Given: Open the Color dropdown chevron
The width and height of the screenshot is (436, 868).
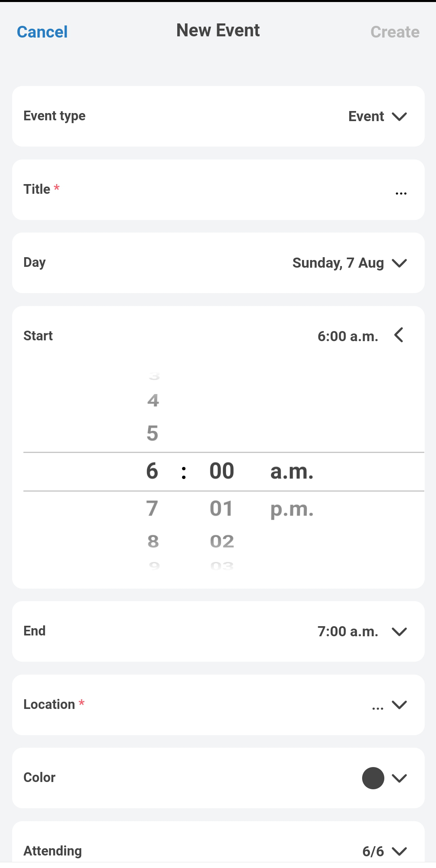Looking at the screenshot, I should [399, 778].
